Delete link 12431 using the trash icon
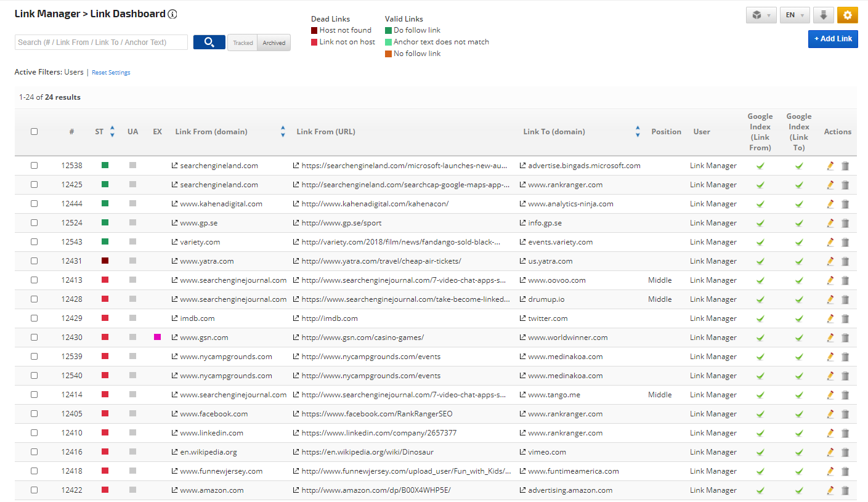The width and height of the screenshot is (868, 502). pos(845,261)
